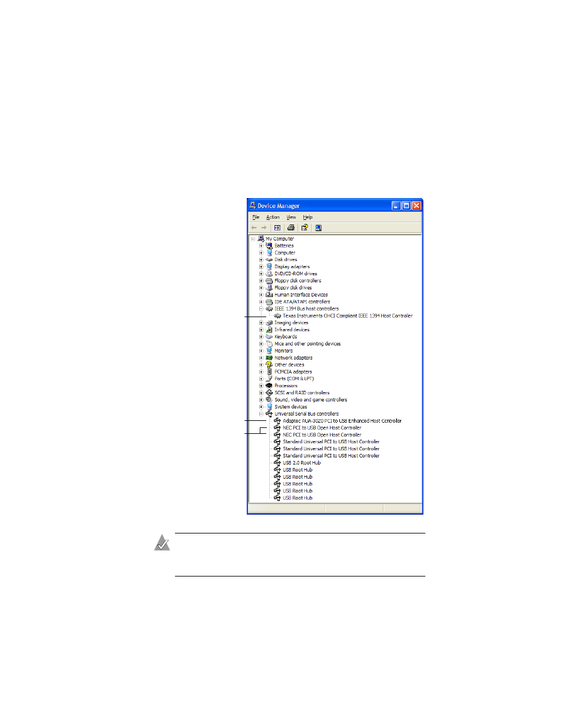
Task: Click the Processors chip icon
Action: (269, 386)
